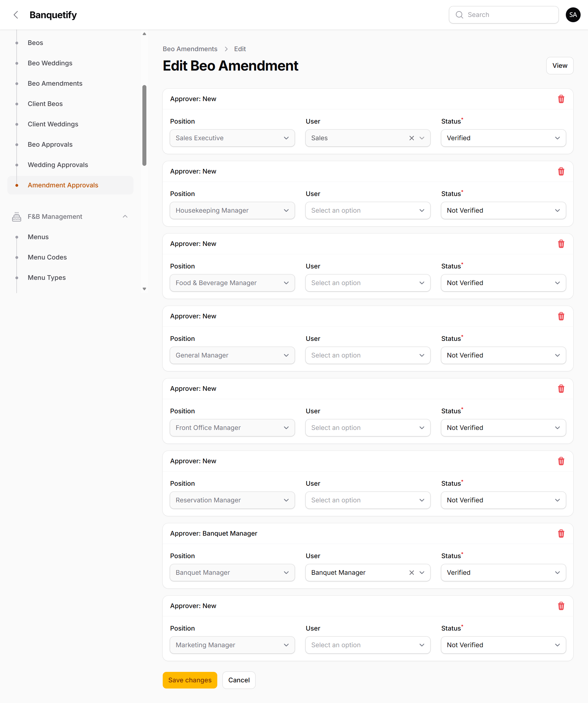Collapse the F&B Management section
588x703 pixels.
[x=125, y=217]
